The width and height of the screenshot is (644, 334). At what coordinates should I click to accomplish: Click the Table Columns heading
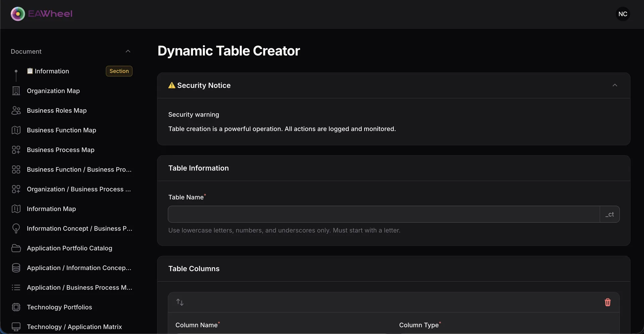tap(194, 269)
